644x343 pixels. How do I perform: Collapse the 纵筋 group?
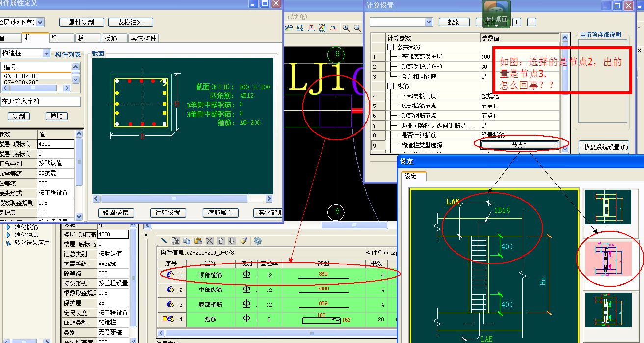(391, 86)
